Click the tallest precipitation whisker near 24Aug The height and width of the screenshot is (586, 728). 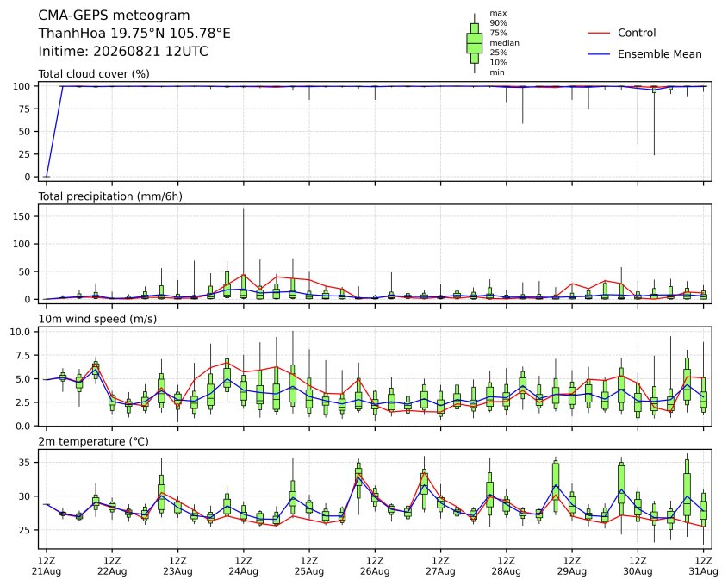coord(243,241)
